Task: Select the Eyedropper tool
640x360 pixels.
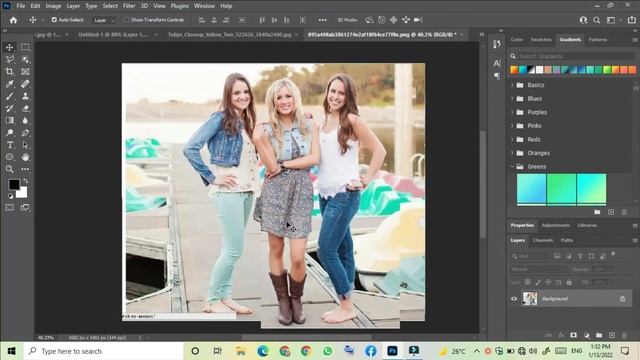Action: click(x=9, y=84)
